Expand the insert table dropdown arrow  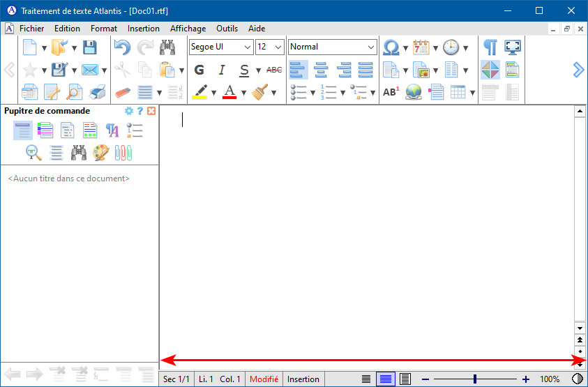[472, 93]
